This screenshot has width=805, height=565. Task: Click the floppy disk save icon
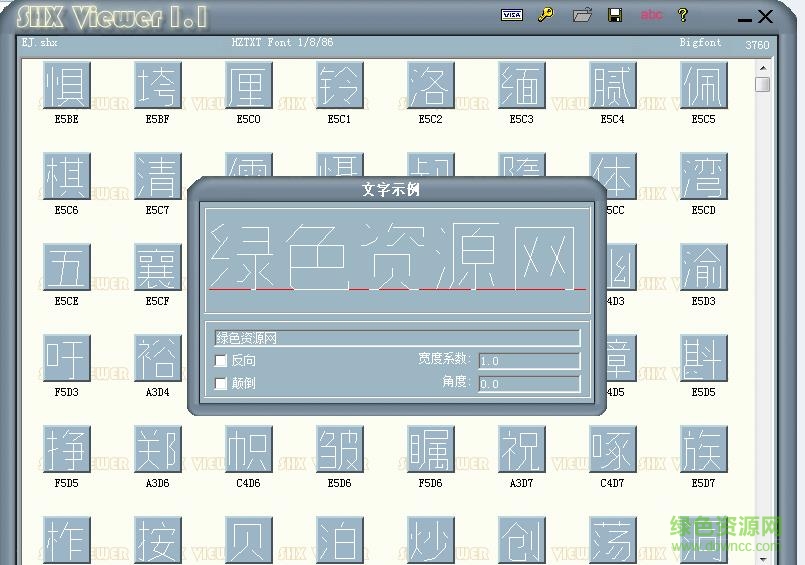point(615,15)
